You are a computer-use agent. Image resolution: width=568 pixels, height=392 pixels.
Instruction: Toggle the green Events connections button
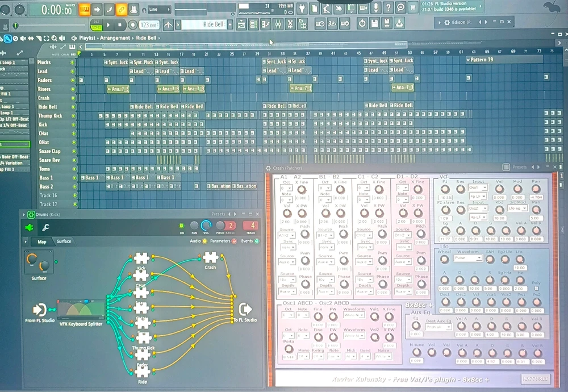coord(257,241)
